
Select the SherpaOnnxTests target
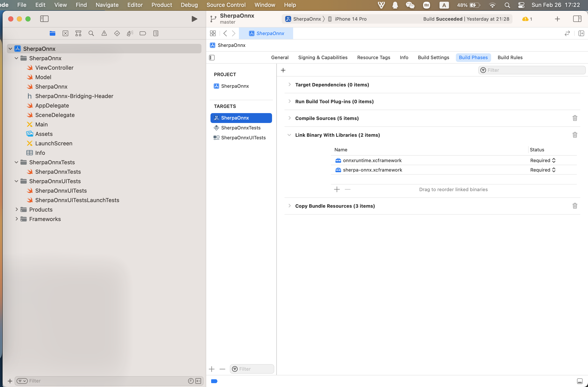click(241, 128)
